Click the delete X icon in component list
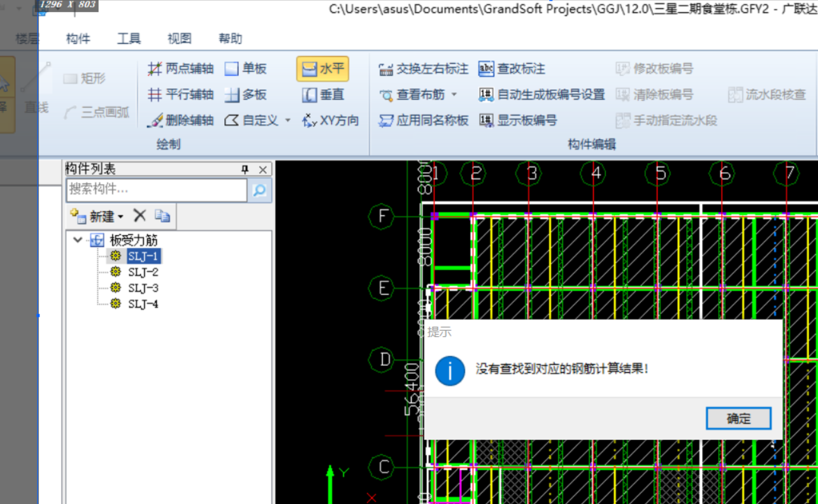 coord(140,216)
